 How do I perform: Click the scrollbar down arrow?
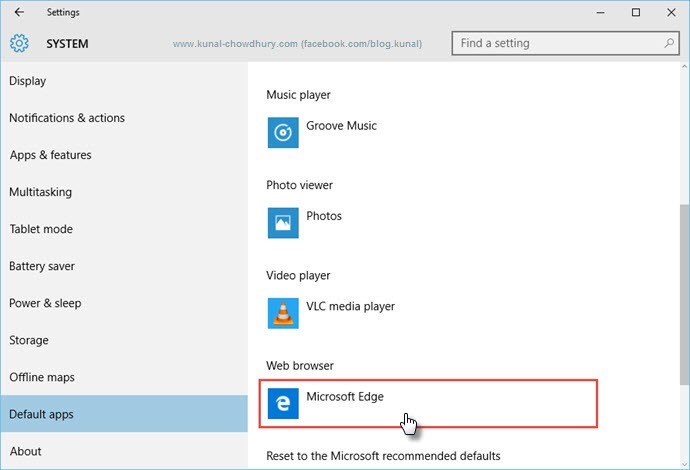tap(684, 464)
